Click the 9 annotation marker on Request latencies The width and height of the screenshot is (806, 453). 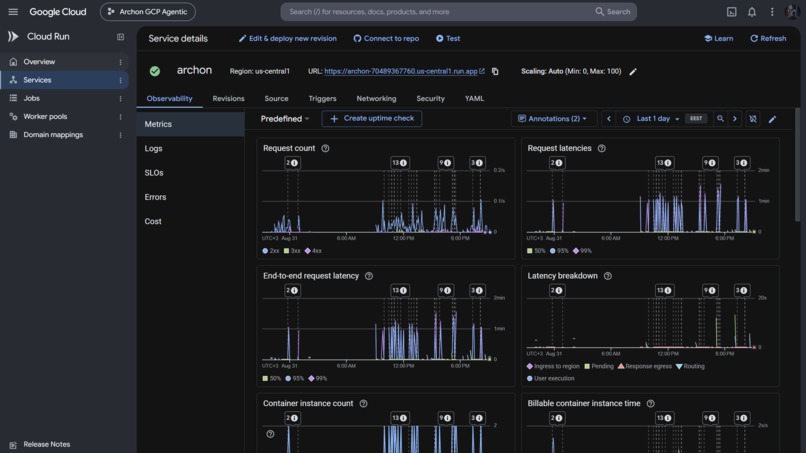click(x=709, y=163)
